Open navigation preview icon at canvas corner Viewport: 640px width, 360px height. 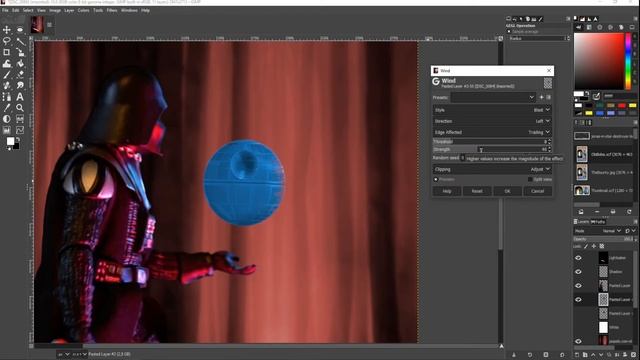[x=501, y=347]
